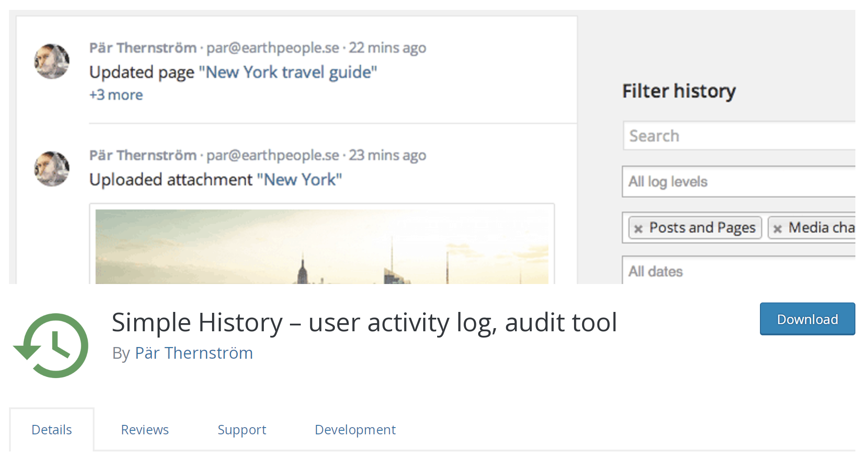Open the Details tab
The width and height of the screenshot is (868, 469).
coord(52,429)
